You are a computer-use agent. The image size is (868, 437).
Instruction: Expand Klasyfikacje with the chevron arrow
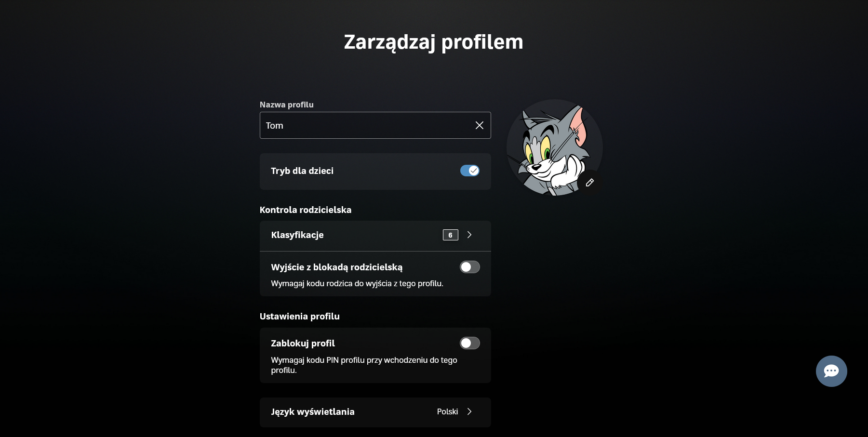click(x=469, y=235)
